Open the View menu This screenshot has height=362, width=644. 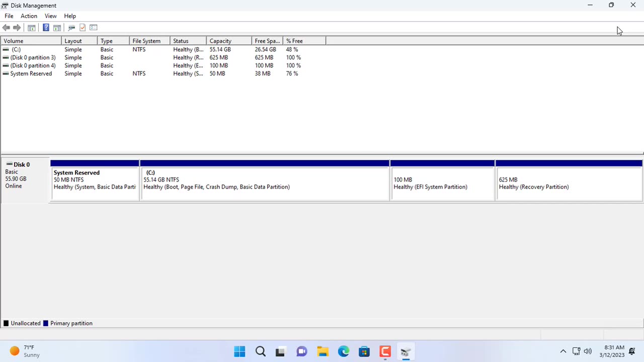pyautogui.click(x=50, y=16)
